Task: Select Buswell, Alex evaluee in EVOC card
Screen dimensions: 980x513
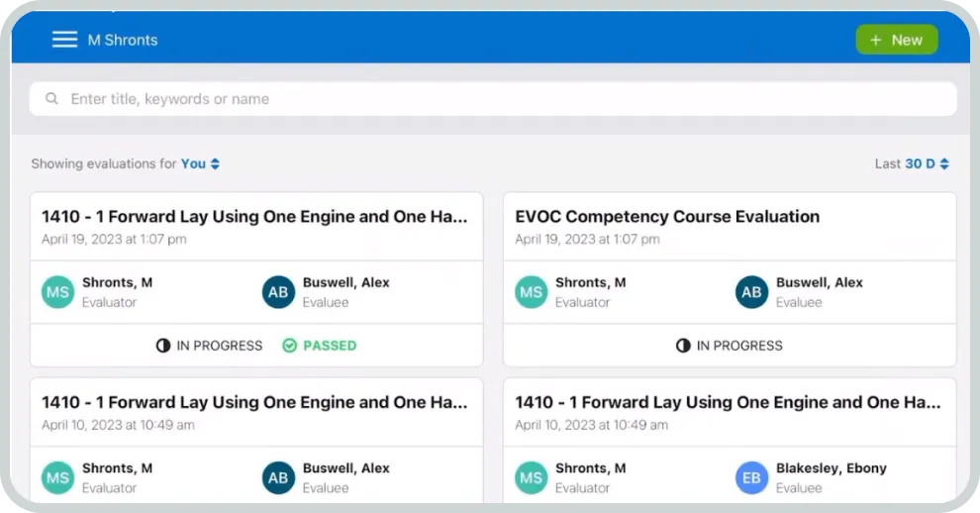Action: pyautogui.click(x=819, y=282)
